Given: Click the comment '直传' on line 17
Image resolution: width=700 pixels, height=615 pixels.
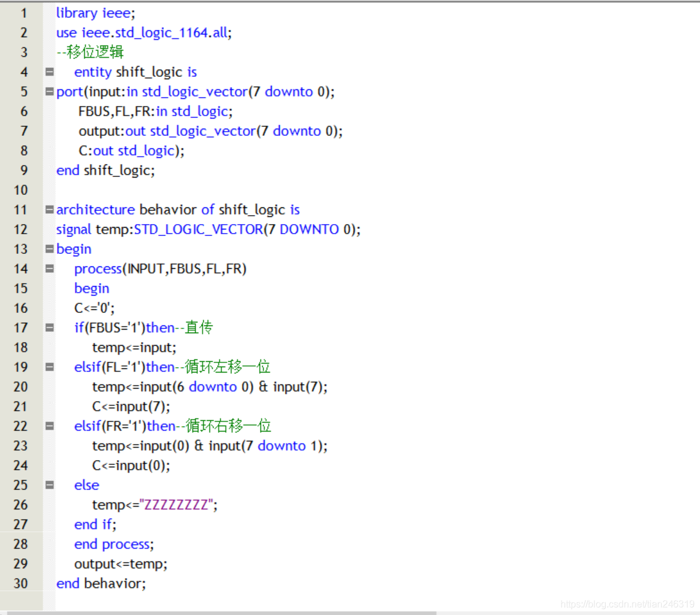Looking at the screenshot, I should [x=199, y=327].
